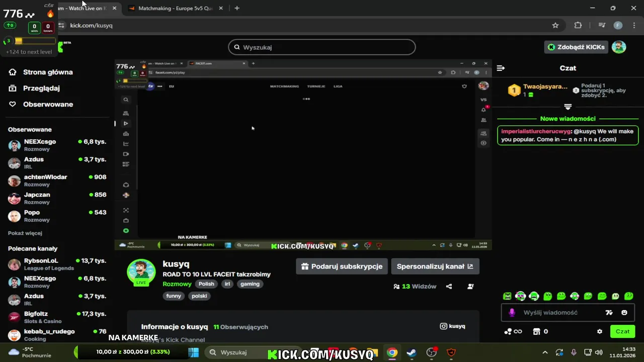Open volume speaker icon in system tray

599,352
